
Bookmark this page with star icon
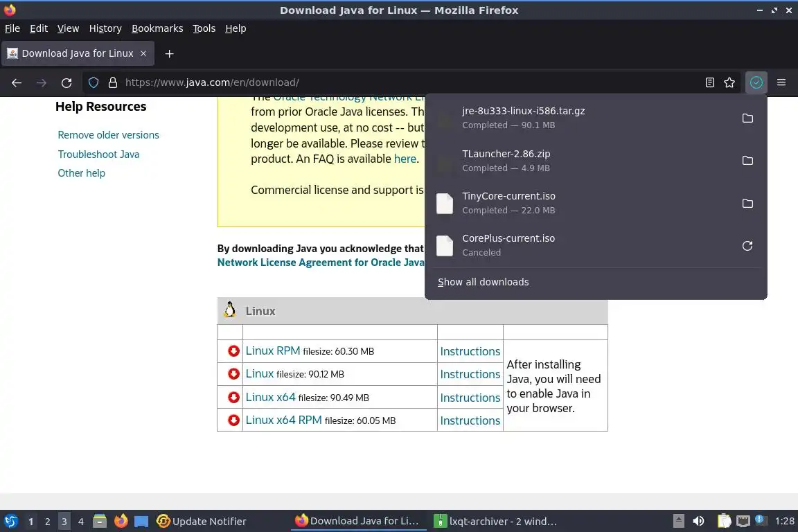tap(729, 82)
